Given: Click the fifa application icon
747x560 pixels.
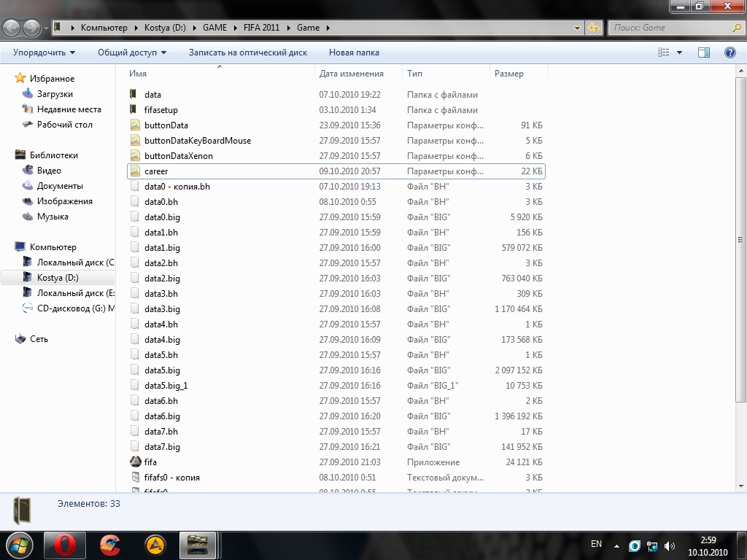Looking at the screenshot, I should (135, 462).
